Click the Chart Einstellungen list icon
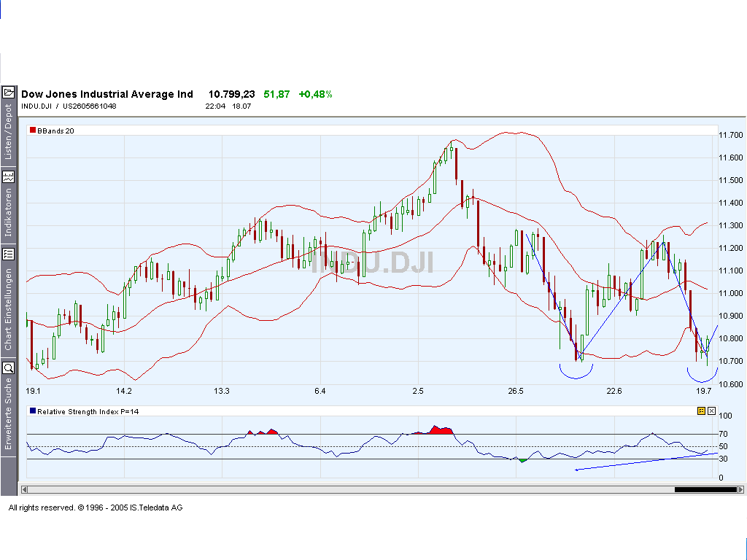Image resolution: width=747 pixels, height=560 pixels. coord(9,254)
